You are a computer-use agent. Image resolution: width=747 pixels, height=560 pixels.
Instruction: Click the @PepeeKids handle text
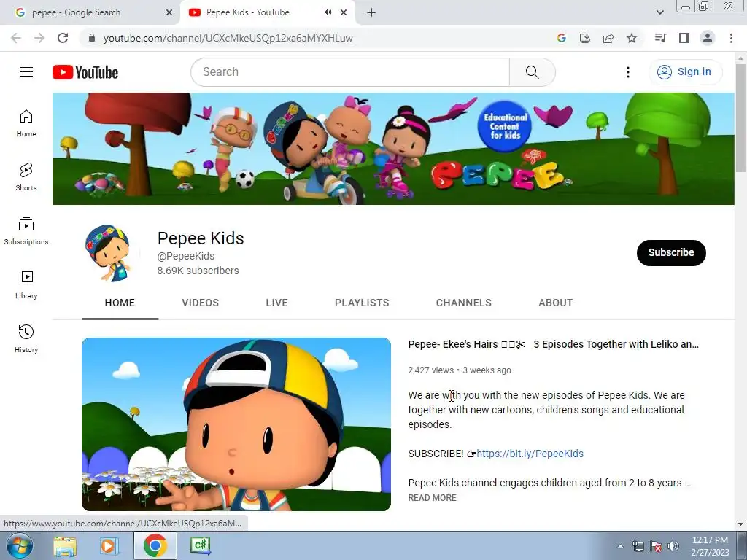pyautogui.click(x=186, y=256)
